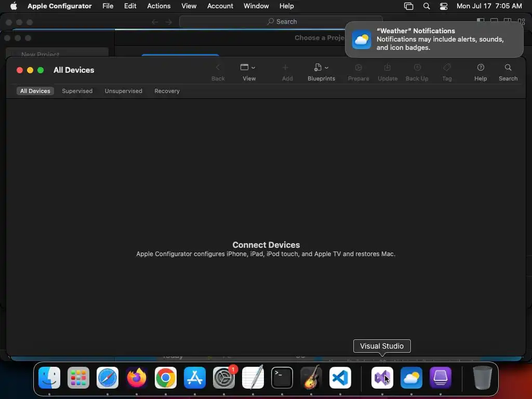
Task: Open Google Chrome from the Dock
Action: click(x=166, y=378)
